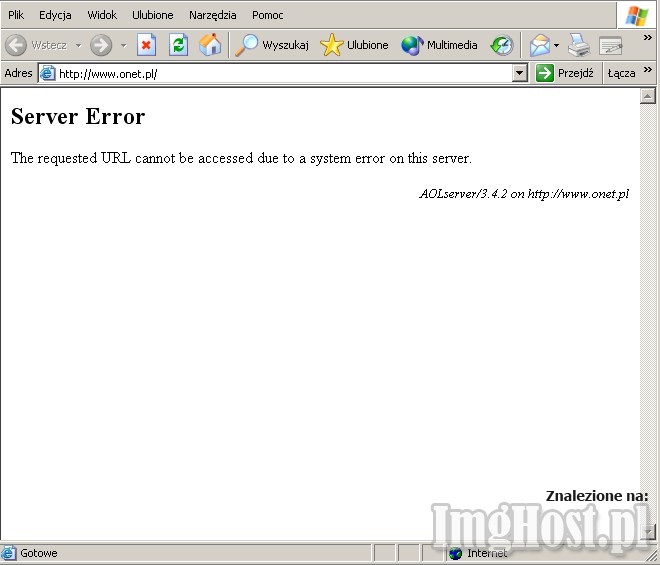
Task: Click the Server Error heading
Action: [78, 116]
